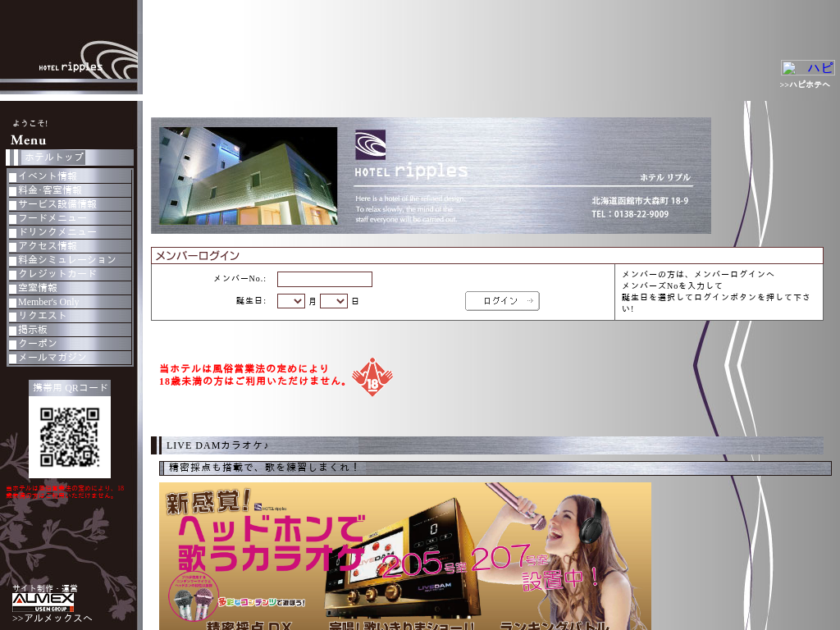This screenshot has height=630, width=840.
Task: Click the TEL：0138-22-9009 phone number
Action: click(x=630, y=214)
